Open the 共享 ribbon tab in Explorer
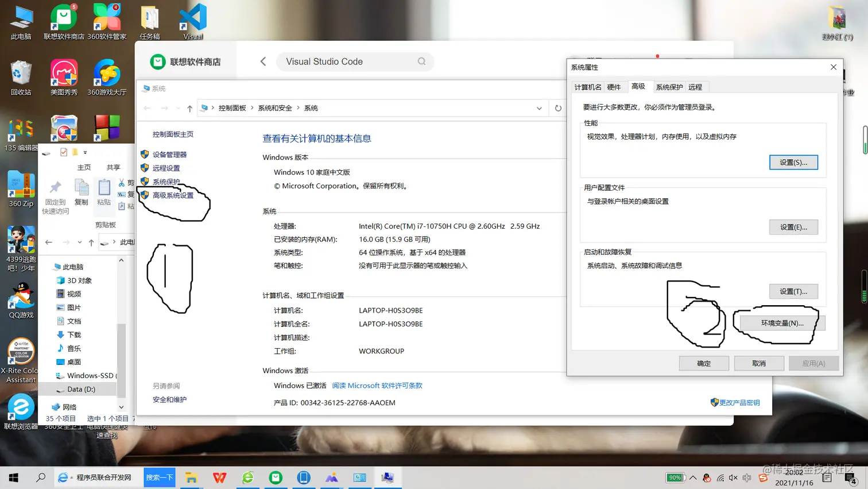 tap(114, 167)
